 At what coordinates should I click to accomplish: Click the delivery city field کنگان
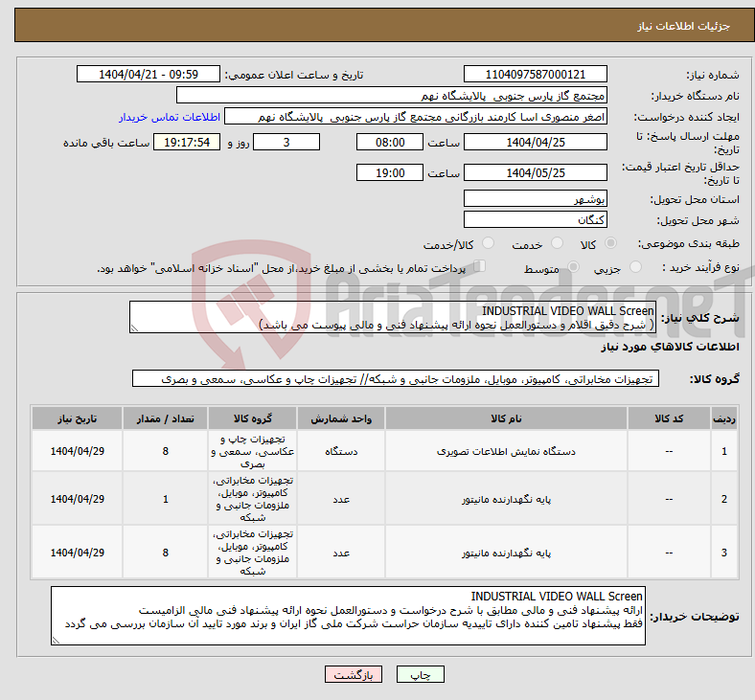pyautogui.click(x=535, y=219)
